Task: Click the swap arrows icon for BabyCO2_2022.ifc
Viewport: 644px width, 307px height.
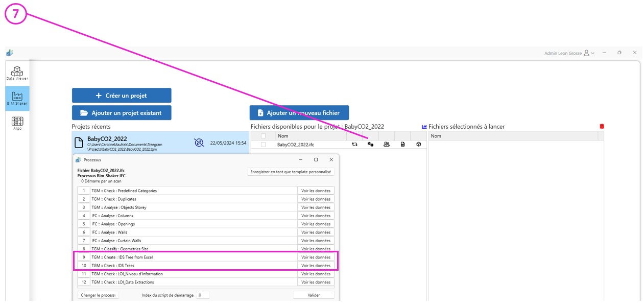Action: (x=354, y=145)
